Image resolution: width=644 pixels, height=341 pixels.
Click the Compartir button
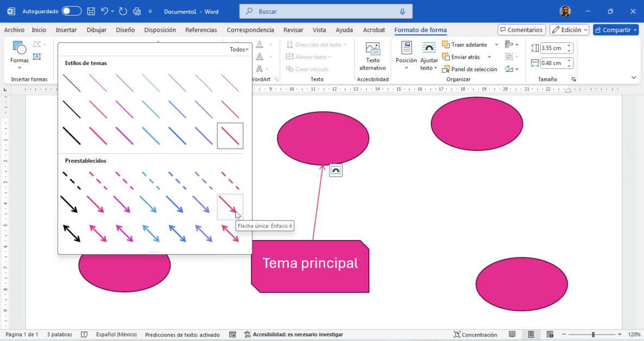(x=615, y=30)
